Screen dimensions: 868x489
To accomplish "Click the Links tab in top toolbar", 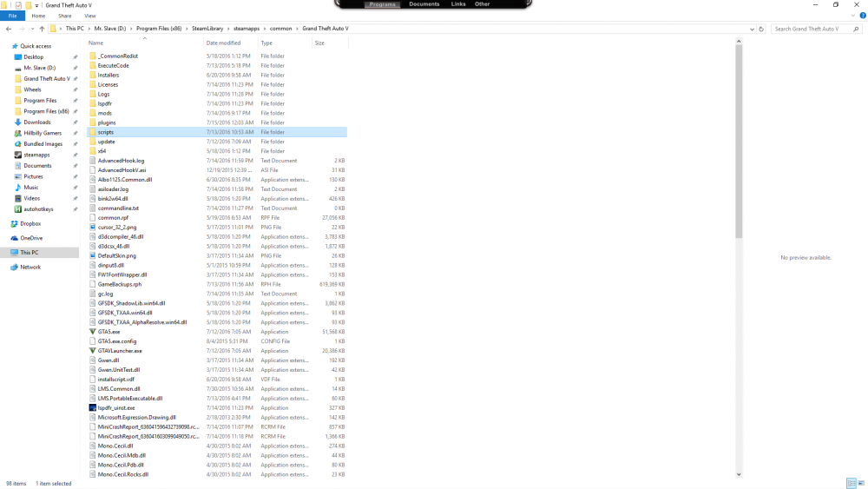I will [458, 3].
